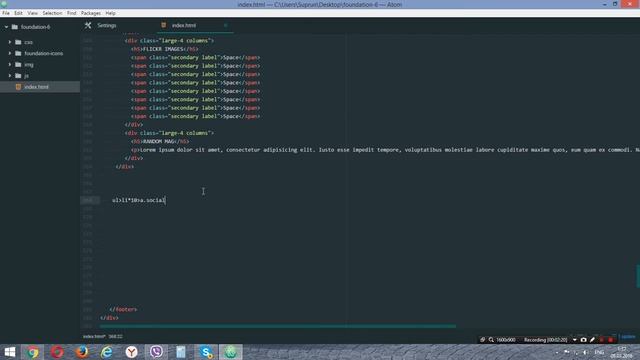
Task: Open the Edit menu
Action: coord(18,13)
